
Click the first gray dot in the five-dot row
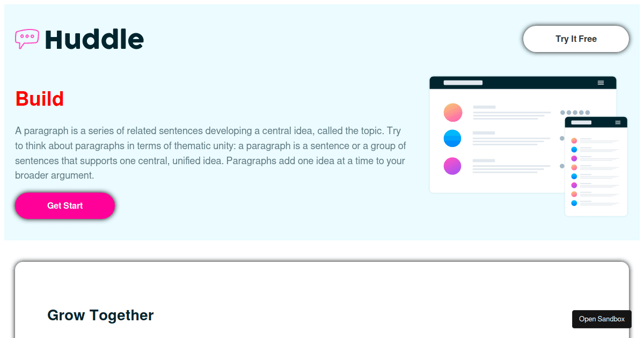pos(562,113)
